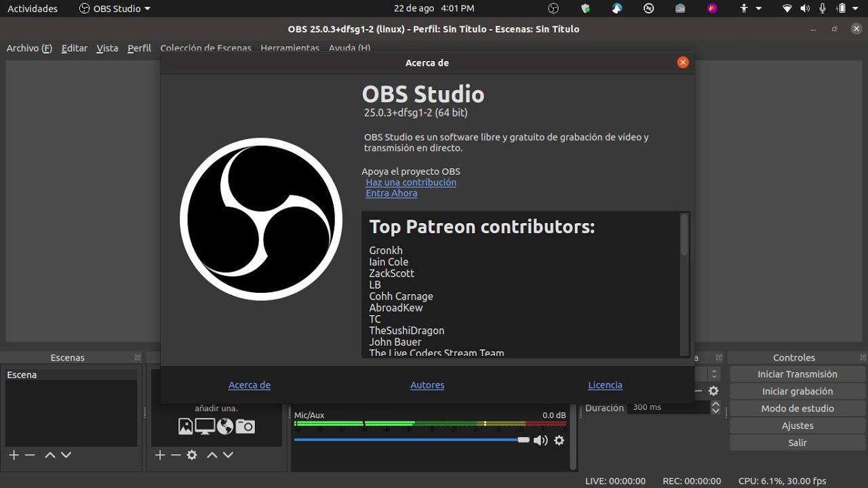Move the scene down in Escenas list

[x=66, y=455]
